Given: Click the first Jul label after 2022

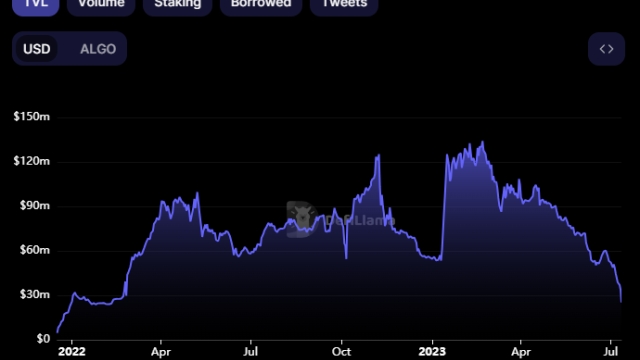Looking at the screenshot, I should click(x=250, y=352).
